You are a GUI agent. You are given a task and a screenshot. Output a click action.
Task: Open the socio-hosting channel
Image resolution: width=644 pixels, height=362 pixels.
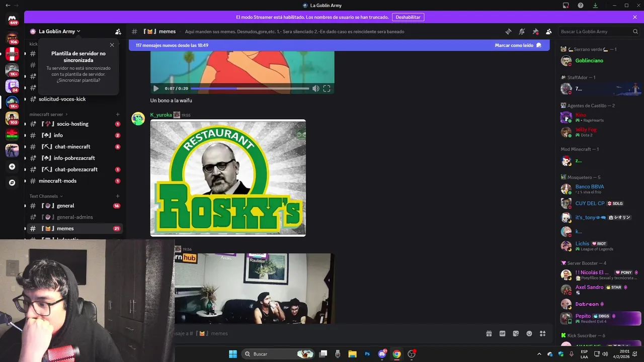click(75, 124)
